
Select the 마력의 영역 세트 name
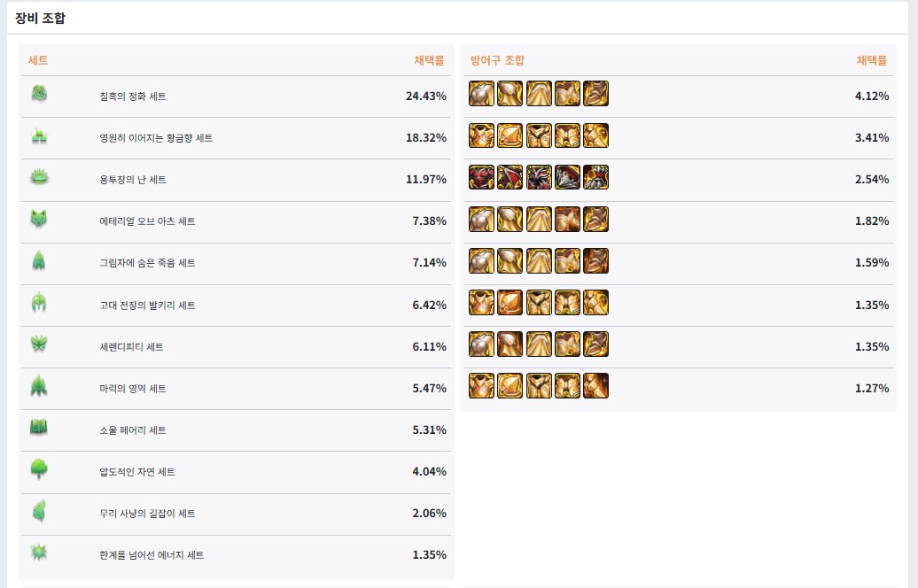(x=133, y=389)
